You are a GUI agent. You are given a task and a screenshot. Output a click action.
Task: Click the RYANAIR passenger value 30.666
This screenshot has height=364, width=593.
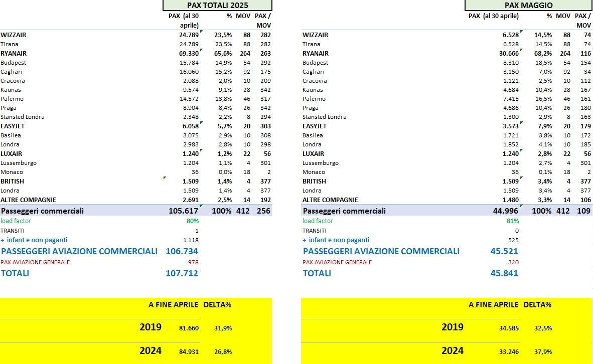[509, 53]
